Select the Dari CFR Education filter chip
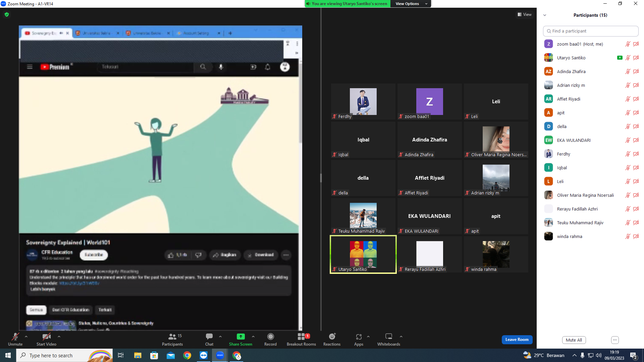 pyautogui.click(x=71, y=310)
